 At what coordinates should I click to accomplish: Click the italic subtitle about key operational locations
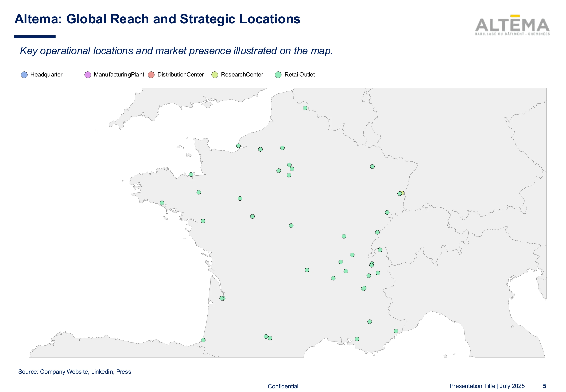176,51
